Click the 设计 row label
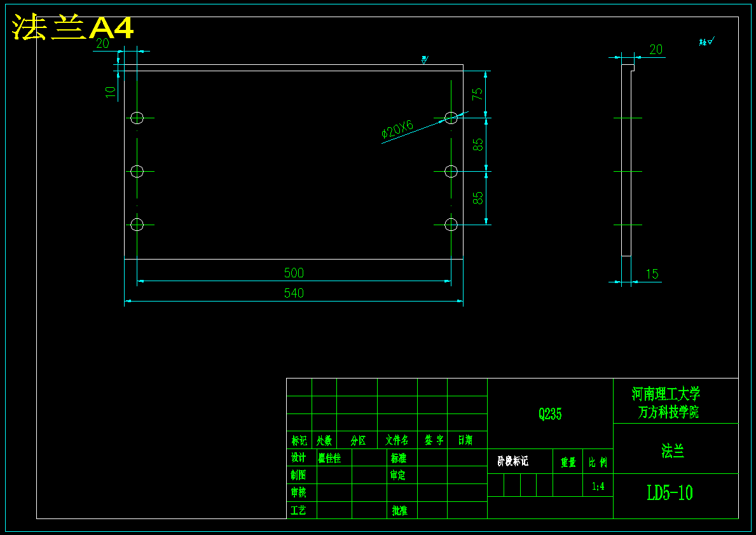756x535 pixels. click(x=298, y=457)
